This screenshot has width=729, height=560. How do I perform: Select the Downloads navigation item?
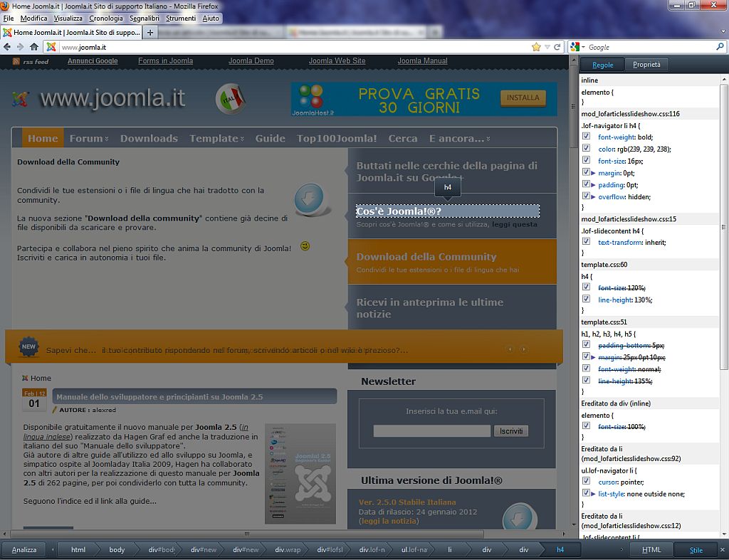point(149,139)
